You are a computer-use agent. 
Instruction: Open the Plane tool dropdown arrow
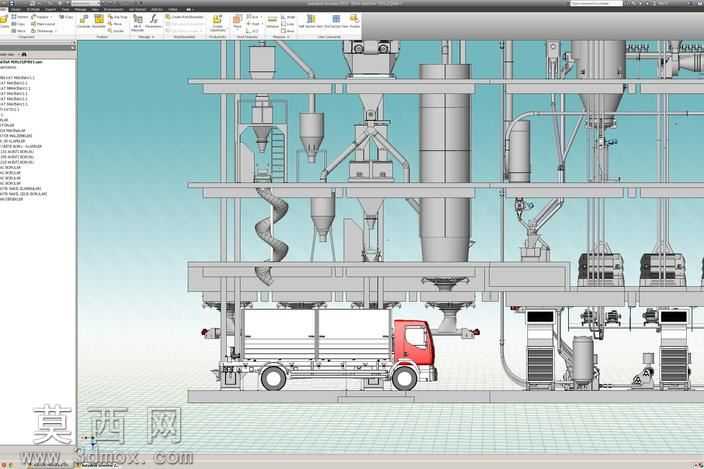pyautogui.click(x=237, y=30)
